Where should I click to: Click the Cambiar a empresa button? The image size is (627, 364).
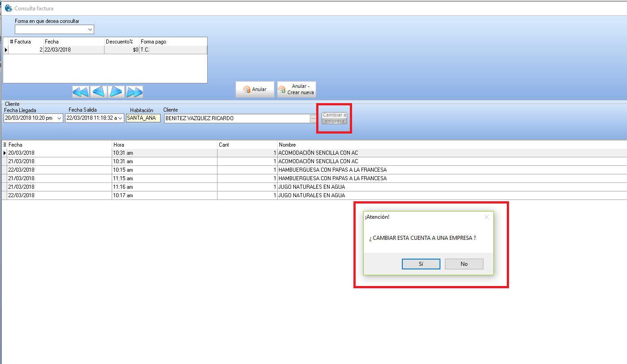pos(334,118)
